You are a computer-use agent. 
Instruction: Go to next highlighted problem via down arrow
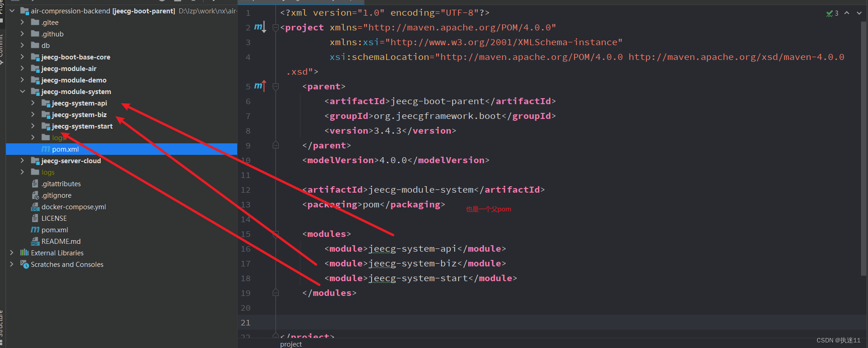[859, 13]
